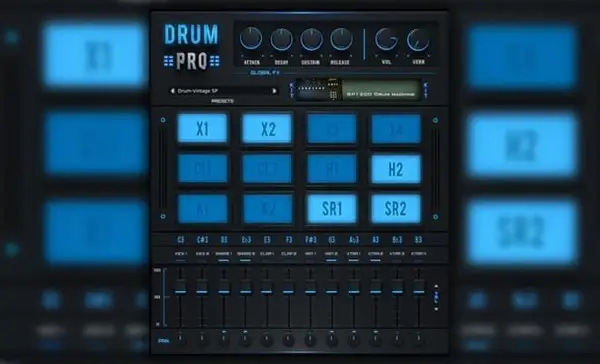This screenshot has width=600, height=364.
Task: Click the PAN label beside the knob row
Action: [163, 341]
